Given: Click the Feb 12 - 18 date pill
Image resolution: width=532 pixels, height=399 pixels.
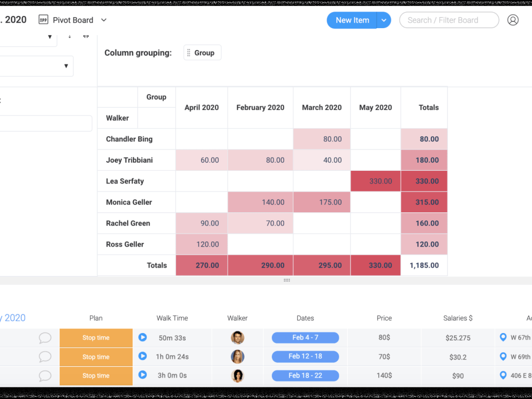Looking at the screenshot, I should point(305,356).
